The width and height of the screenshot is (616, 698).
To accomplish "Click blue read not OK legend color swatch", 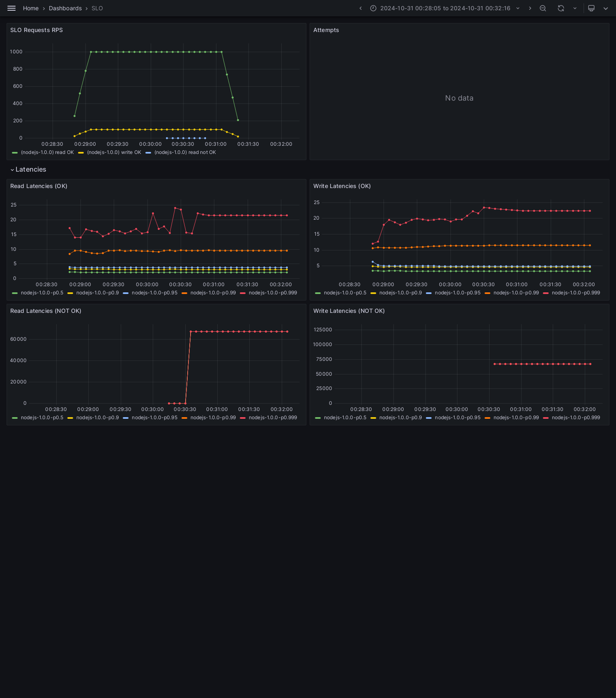I will pyautogui.click(x=148, y=153).
